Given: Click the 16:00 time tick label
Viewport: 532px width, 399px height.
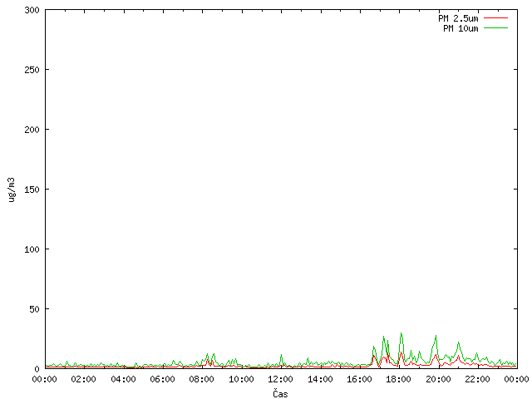Looking at the screenshot, I should [x=359, y=379].
